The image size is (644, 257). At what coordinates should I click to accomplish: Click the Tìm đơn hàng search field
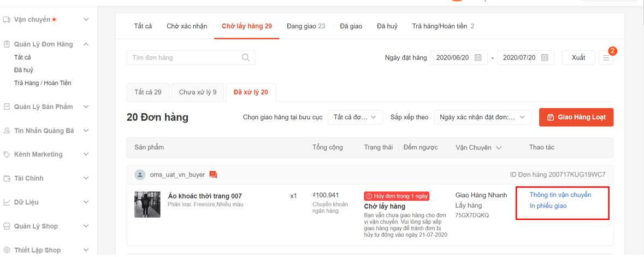183,57
